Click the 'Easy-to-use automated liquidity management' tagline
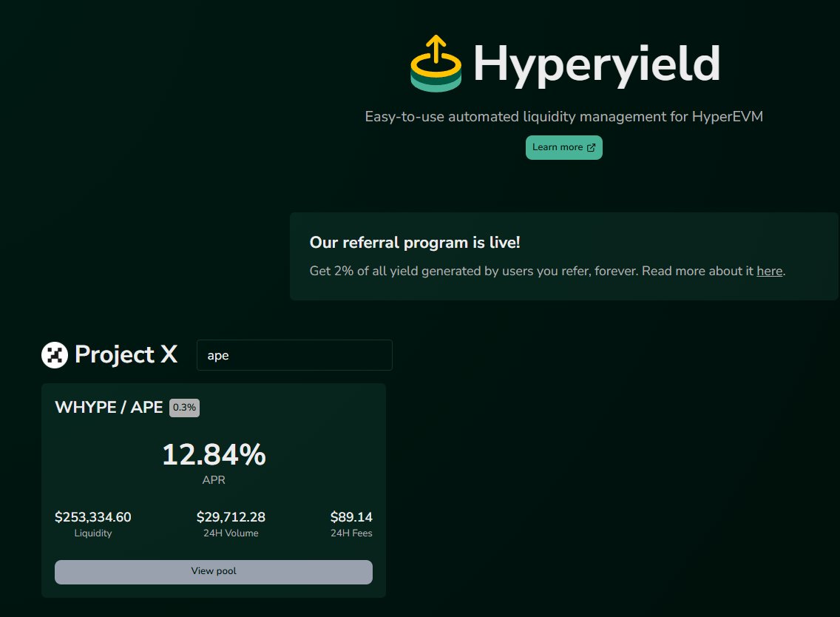This screenshot has height=617, width=840. 563,117
